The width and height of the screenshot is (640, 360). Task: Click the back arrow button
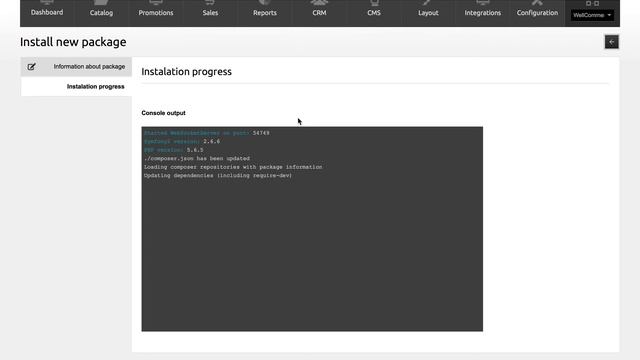point(611,42)
